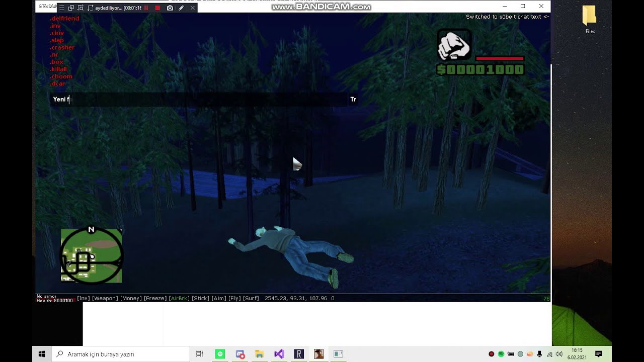Select the .inv command entry

[x=56, y=26]
